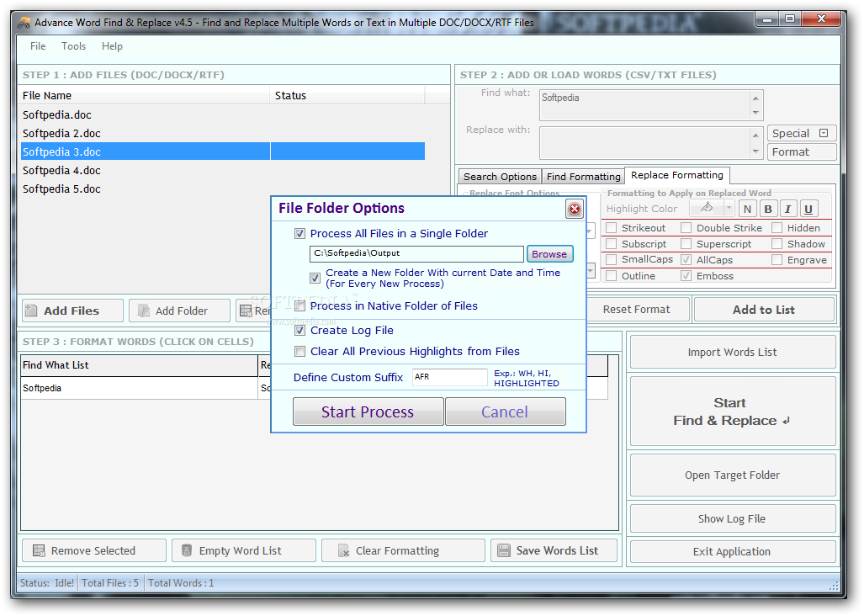Select Softpedia 5.doc in file list
The image size is (864, 616).
223,189
